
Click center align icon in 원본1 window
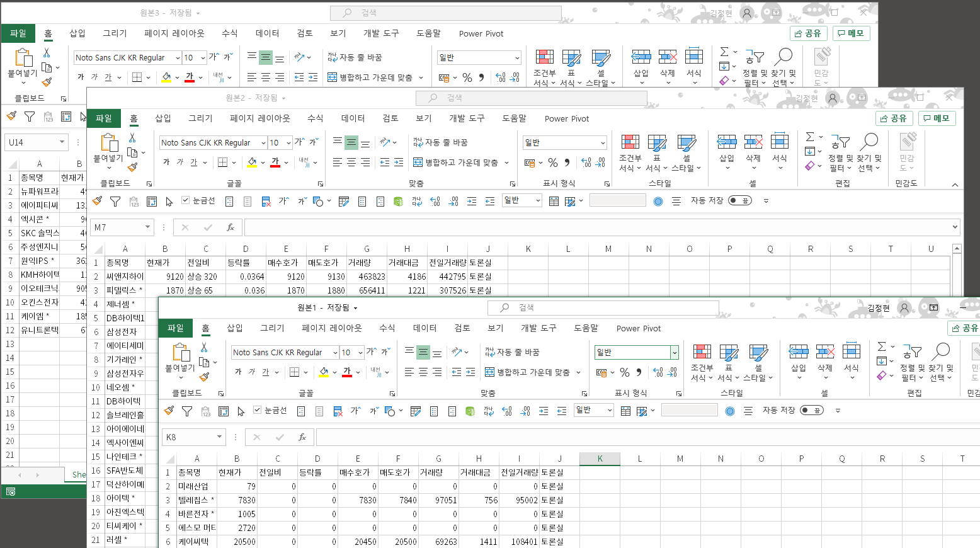point(423,372)
